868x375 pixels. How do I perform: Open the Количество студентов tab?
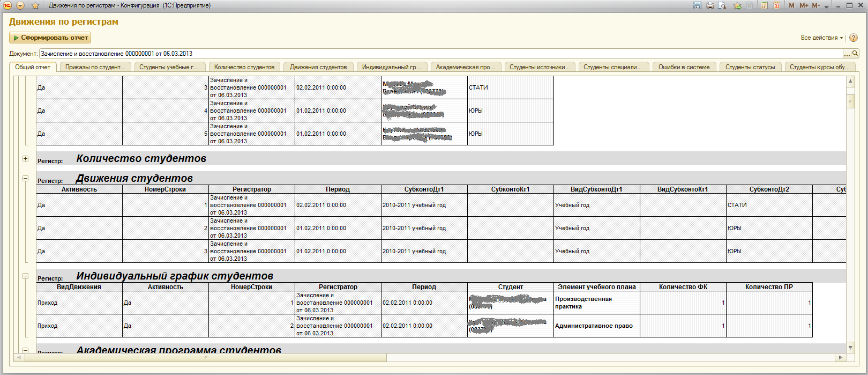click(x=244, y=67)
